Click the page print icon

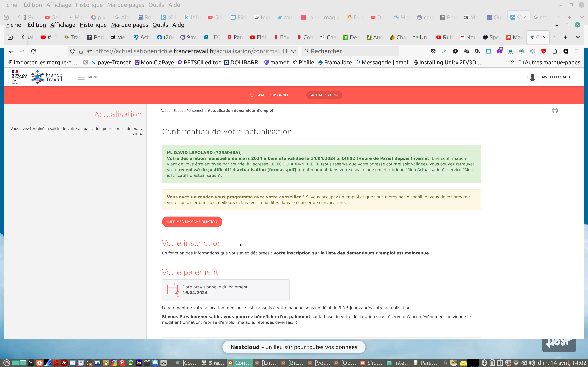555,111
